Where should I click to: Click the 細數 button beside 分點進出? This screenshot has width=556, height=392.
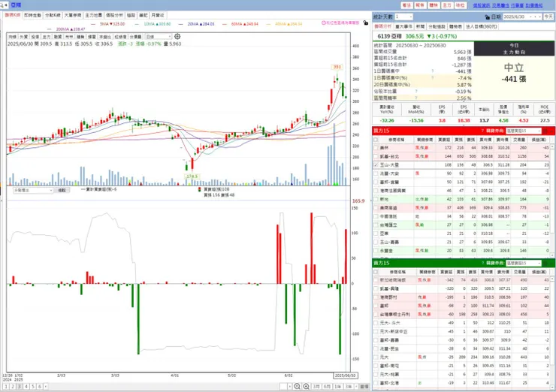click(62, 190)
